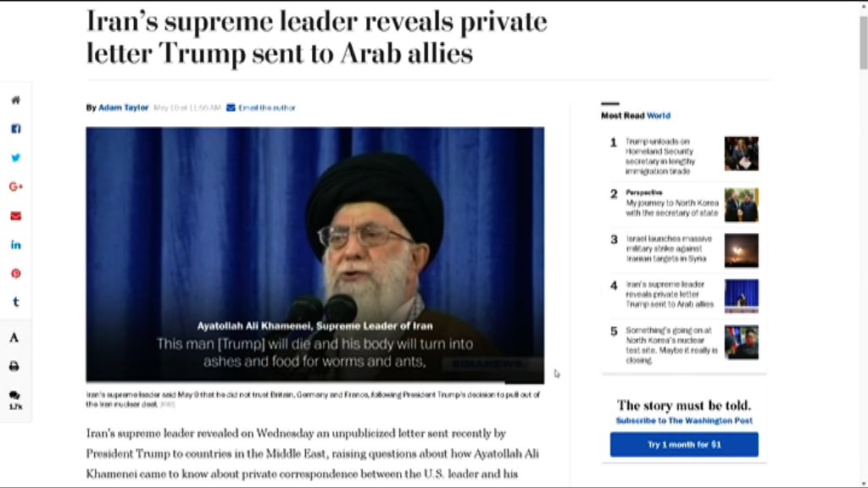
Task: Share article on Tumblr
Action: point(15,302)
